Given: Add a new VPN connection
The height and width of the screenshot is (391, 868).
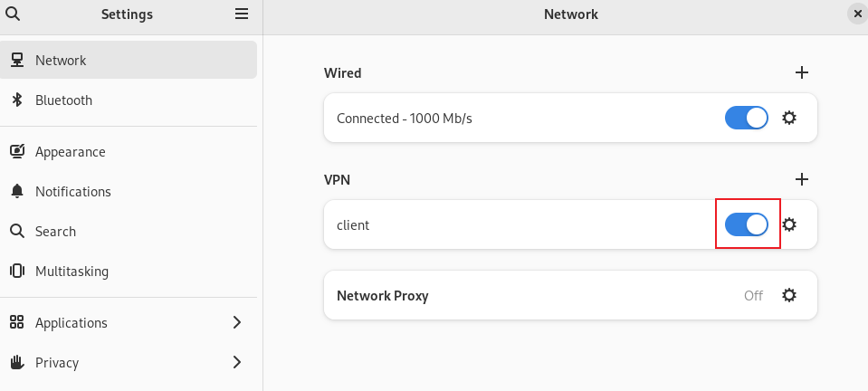Looking at the screenshot, I should click(x=802, y=179).
